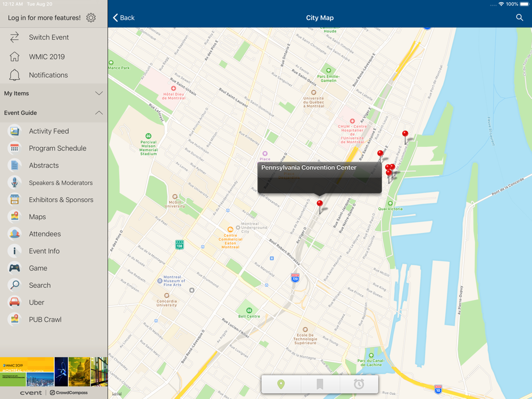Viewport: 532px width, 399px height.
Task: Check the battery indicator in status bar
Action: [524, 4]
